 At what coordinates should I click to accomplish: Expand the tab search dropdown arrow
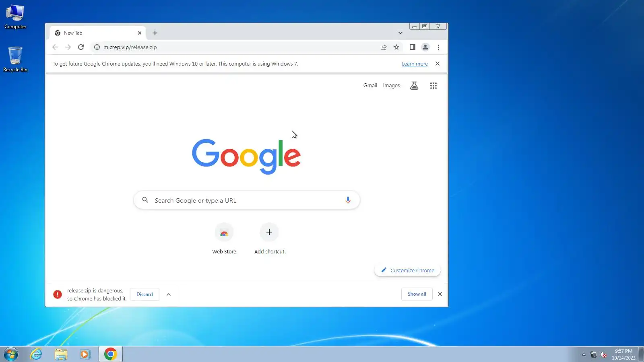coord(400,33)
